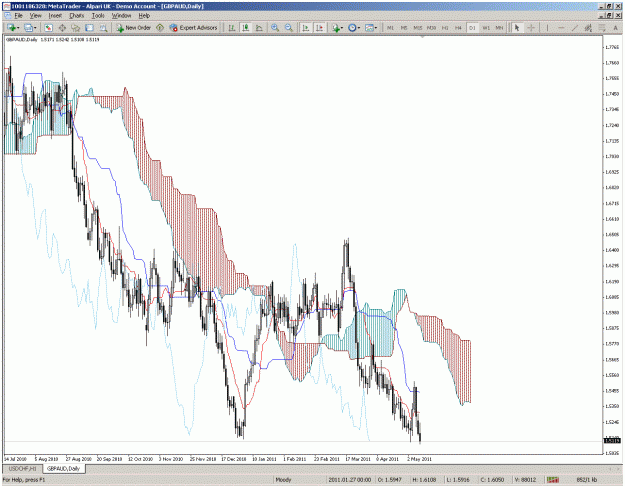Viewport: 625px width, 486px height.
Task: Toggle the Terminal panel icon
Action: [x=89, y=28]
